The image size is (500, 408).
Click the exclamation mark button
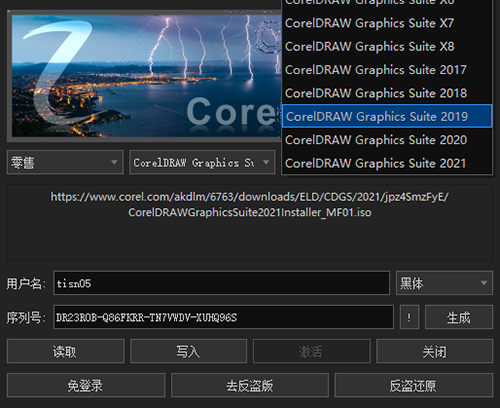point(409,317)
